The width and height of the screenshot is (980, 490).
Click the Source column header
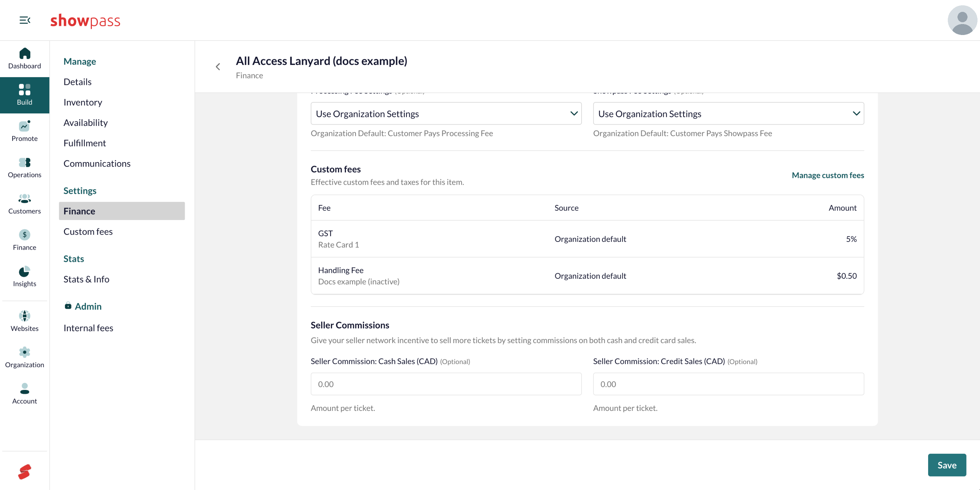566,208
